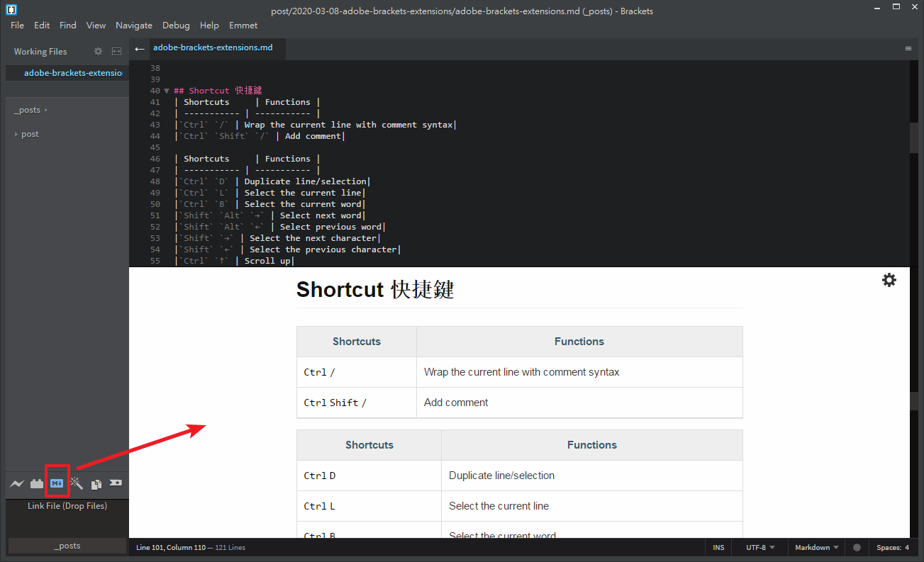This screenshot has height=562, width=924.
Task: Open the Markdown language mode dropdown
Action: 814,547
